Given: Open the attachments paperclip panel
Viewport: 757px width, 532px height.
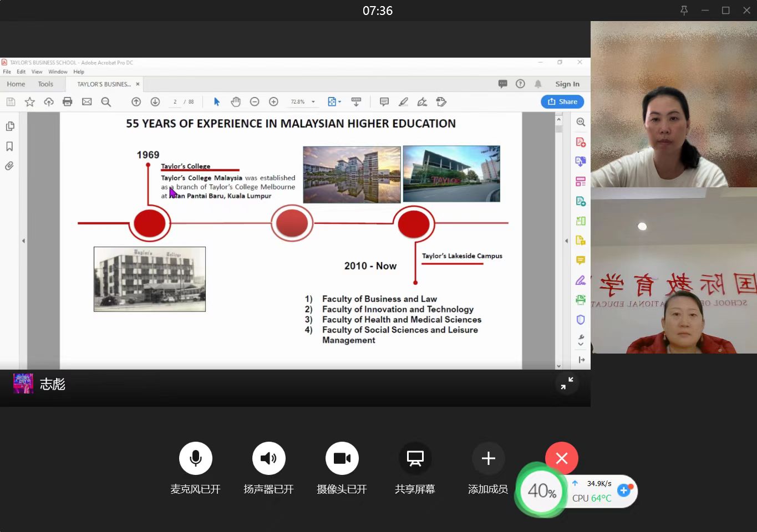Looking at the screenshot, I should pos(9,166).
